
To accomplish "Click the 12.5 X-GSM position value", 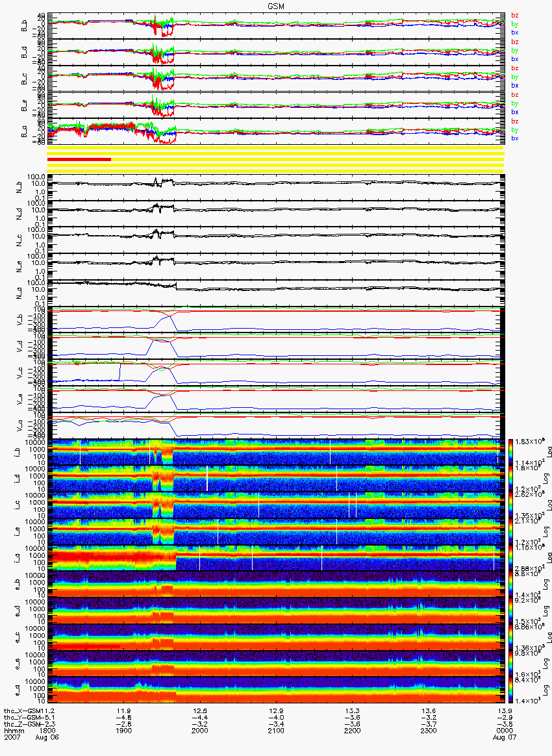I will pyautogui.click(x=200, y=711).
